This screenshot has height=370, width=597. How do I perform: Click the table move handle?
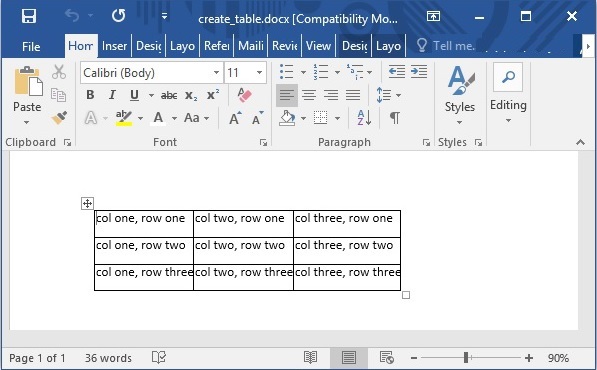coord(87,204)
